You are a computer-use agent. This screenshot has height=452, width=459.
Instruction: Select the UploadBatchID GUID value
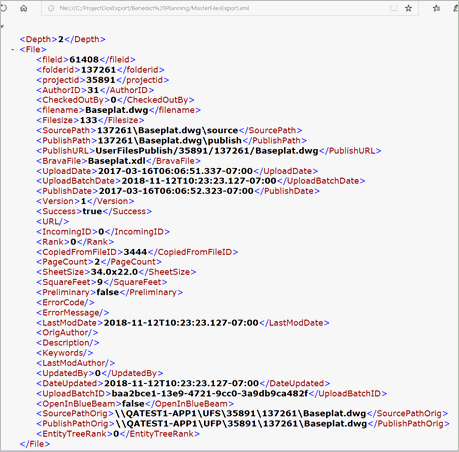(x=210, y=394)
